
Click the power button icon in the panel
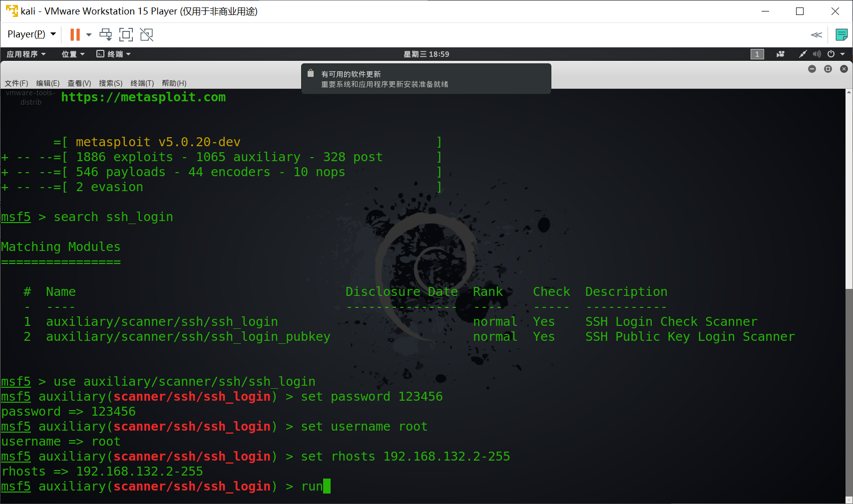[x=831, y=54]
